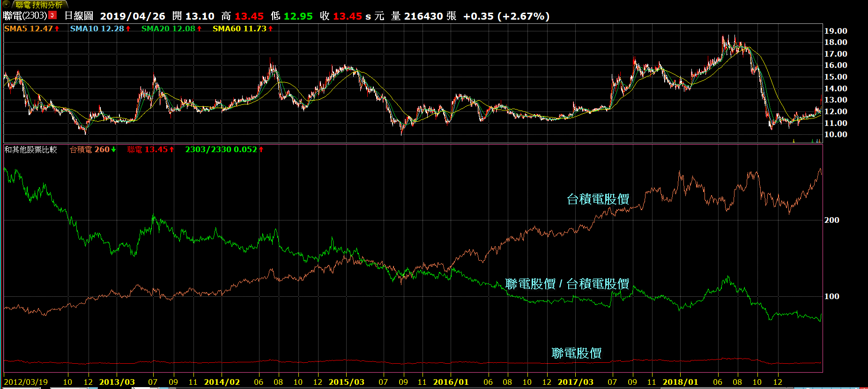Screen dimensions: 868x389
Task: Click the 和其他股票比較 panel title
Action: (30, 149)
